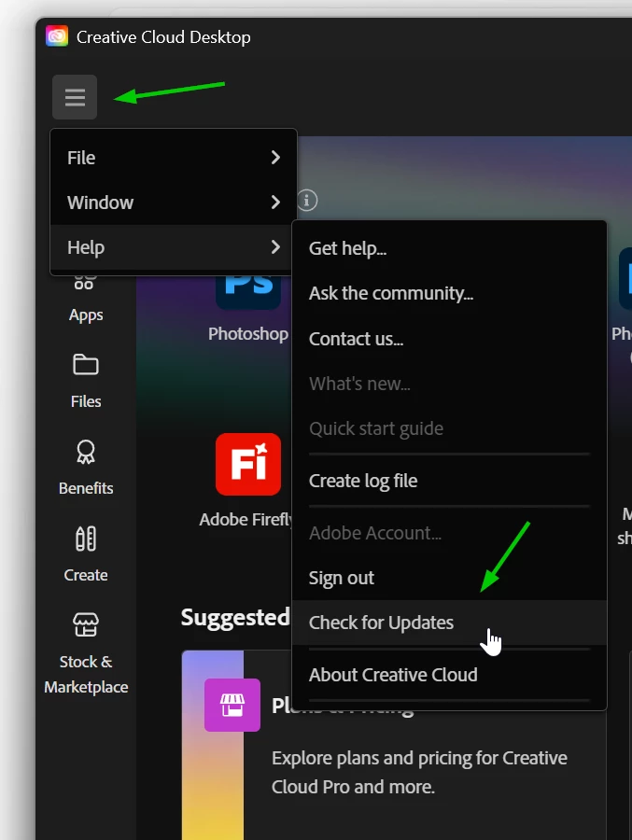
Task: Launch the Adobe Firefly app icon
Action: 248,464
